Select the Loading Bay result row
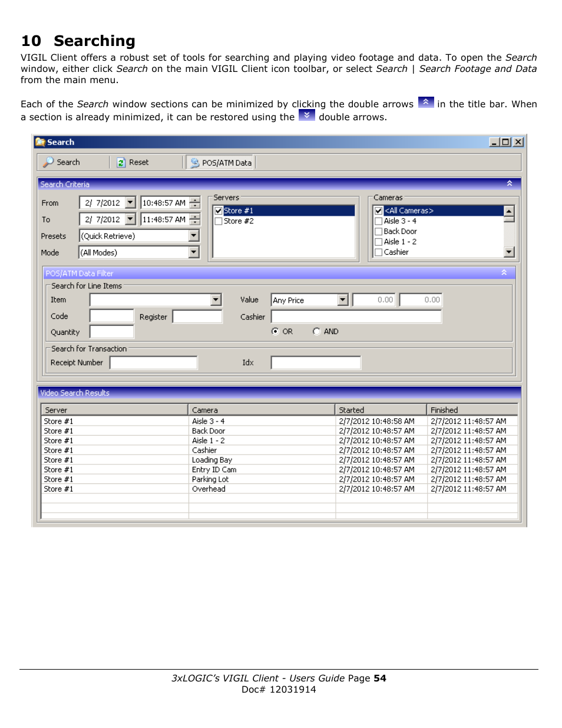The width and height of the screenshot is (562, 728). 280,460
